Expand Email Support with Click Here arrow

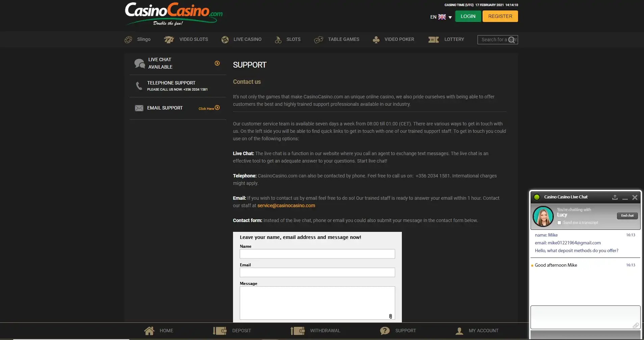click(x=217, y=108)
